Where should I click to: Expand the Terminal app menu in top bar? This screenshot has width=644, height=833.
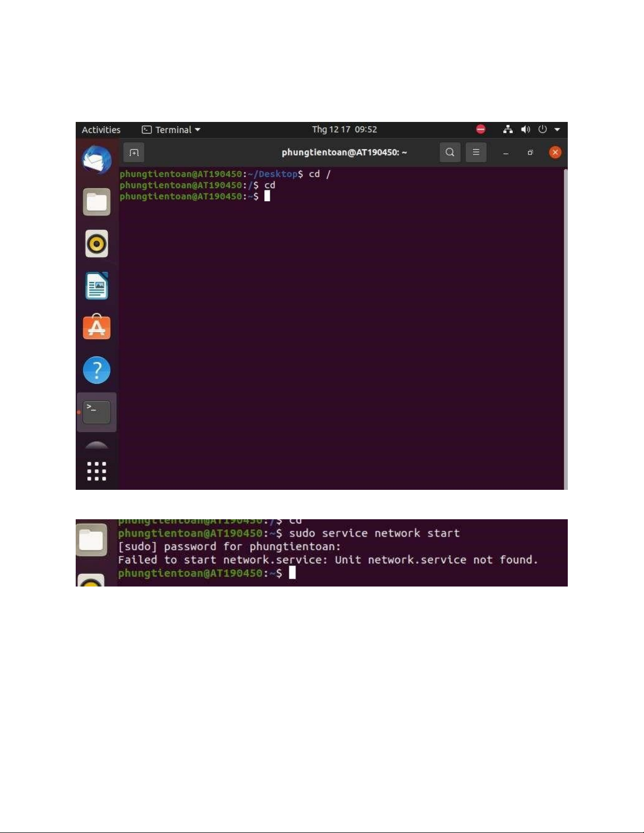coord(172,130)
